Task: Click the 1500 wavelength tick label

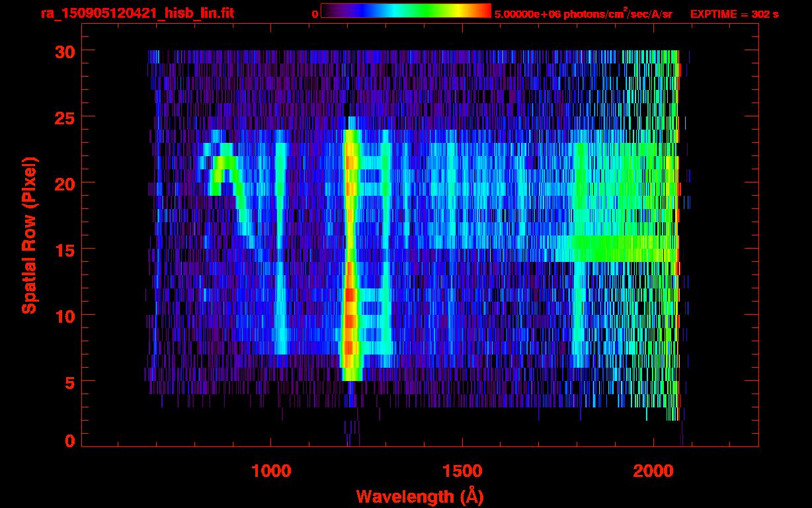Action: [462, 471]
